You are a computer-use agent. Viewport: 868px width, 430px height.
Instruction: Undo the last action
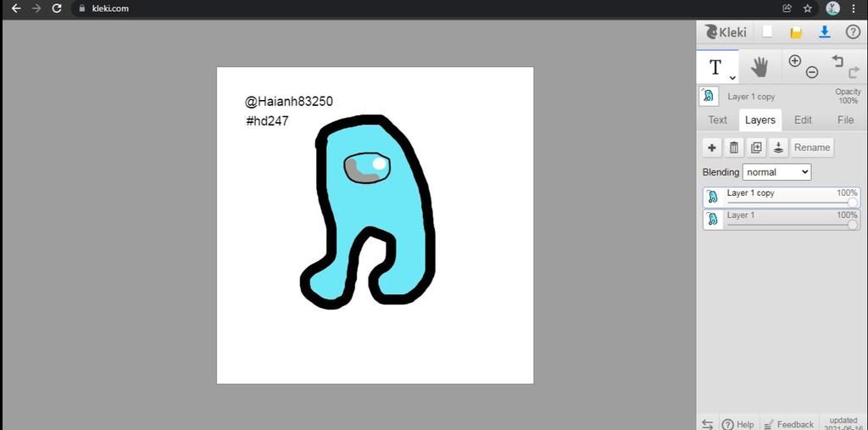click(837, 60)
